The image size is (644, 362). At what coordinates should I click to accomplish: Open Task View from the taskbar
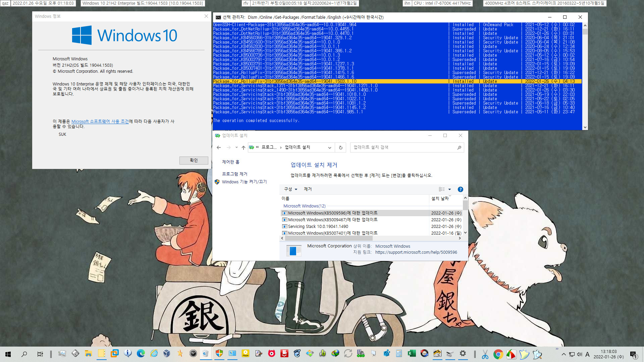point(40,354)
